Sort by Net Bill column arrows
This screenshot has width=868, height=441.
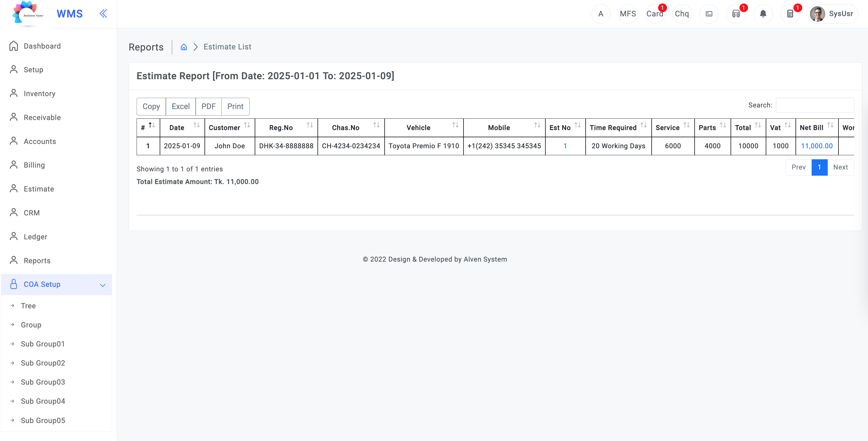830,125
